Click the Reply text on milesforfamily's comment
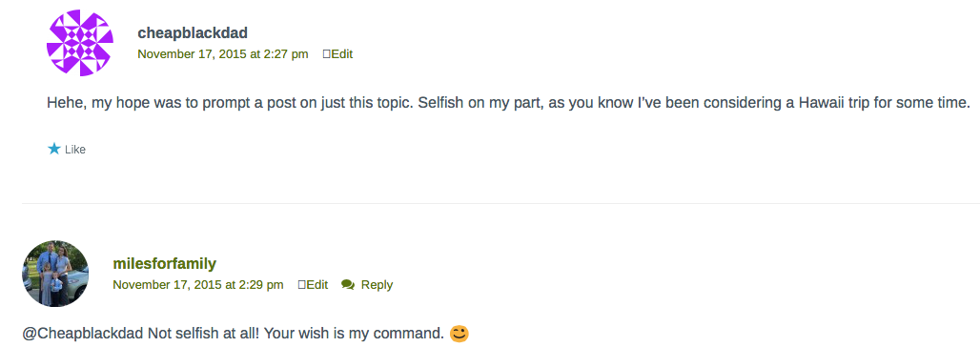 tap(377, 285)
